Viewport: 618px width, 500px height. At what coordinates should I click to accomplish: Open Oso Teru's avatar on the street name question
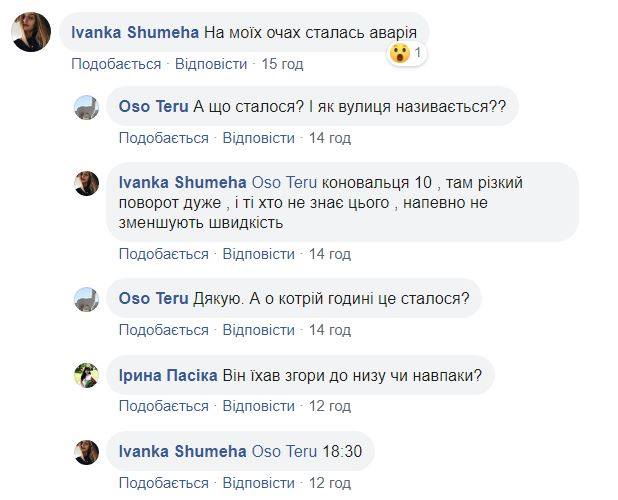[x=86, y=107]
